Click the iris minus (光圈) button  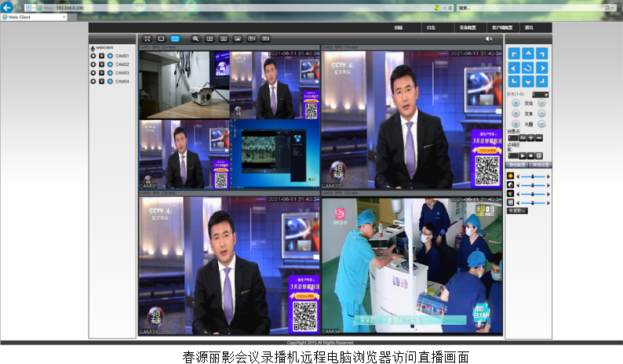(541, 124)
